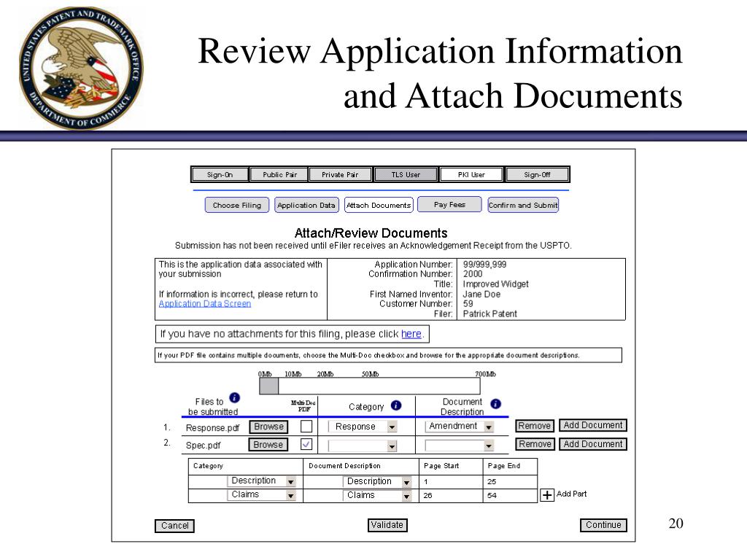The height and width of the screenshot is (560, 747).
Task: Click Page Start field with value 26
Action: (451, 495)
